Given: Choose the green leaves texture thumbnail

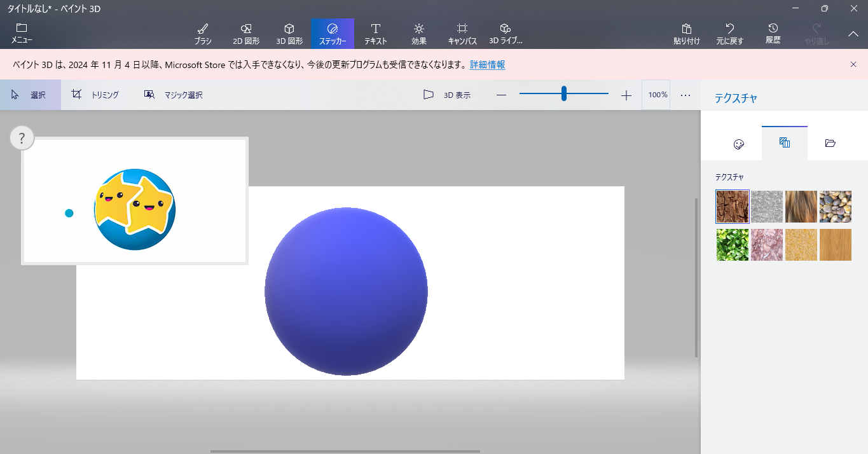Looking at the screenshot, I should pos(732,245).
